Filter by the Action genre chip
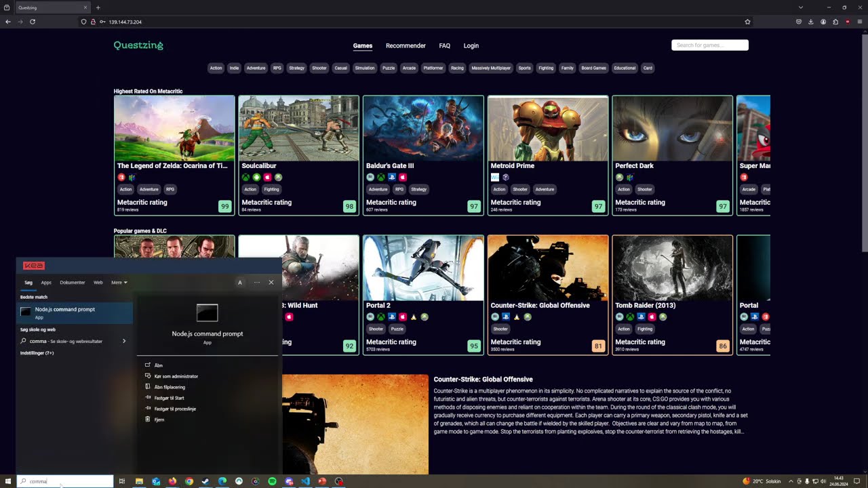 tap(216, 68)
